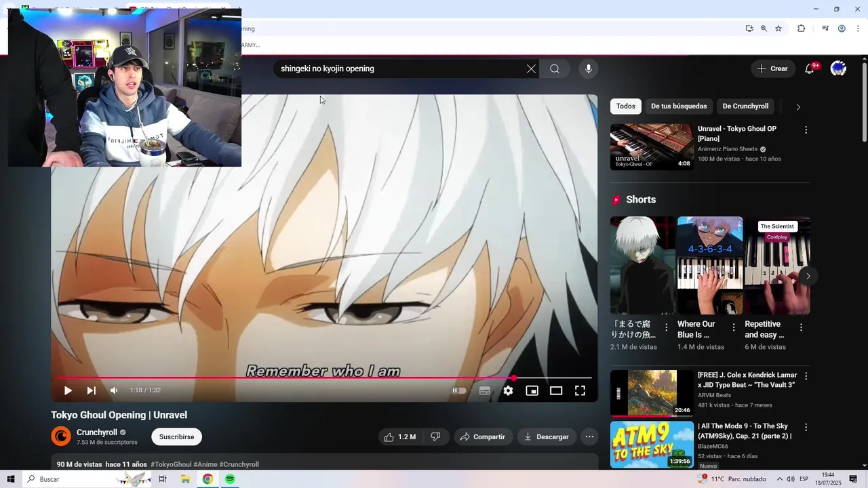This screenshot has width=868, height=488.
Task: Open the Repetitive and easy short
Action: (777, 266)
